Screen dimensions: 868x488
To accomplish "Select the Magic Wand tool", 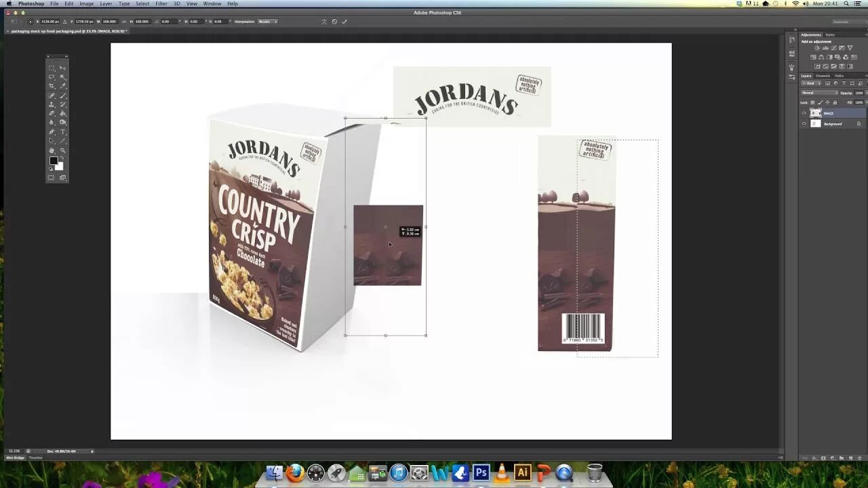I will coord(63,77).
